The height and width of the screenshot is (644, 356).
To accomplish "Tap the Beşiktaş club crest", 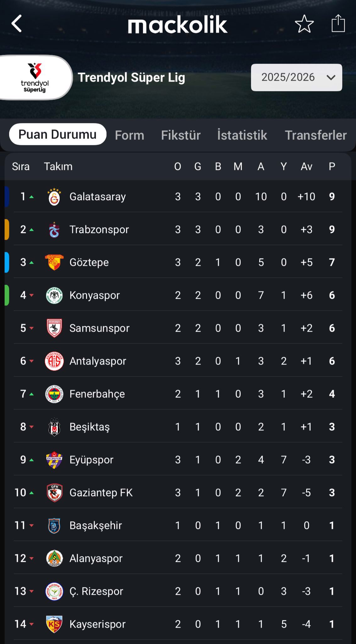I will pyautogui.click(x=54, y=427).
